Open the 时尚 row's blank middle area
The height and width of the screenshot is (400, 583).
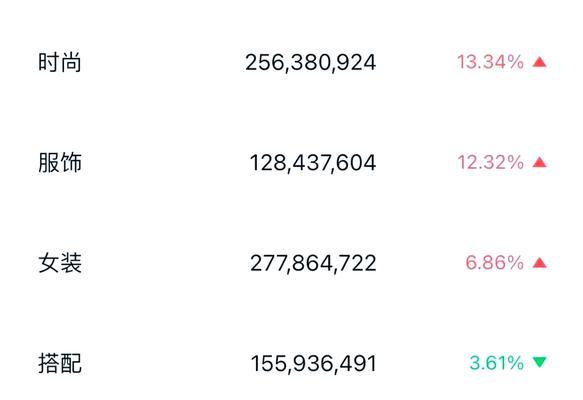(x=164, y=62)
